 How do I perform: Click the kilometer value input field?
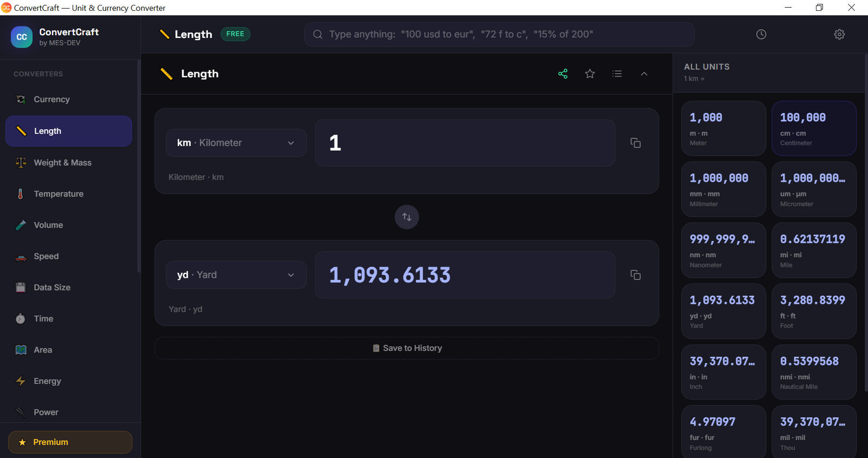(465, 143)
